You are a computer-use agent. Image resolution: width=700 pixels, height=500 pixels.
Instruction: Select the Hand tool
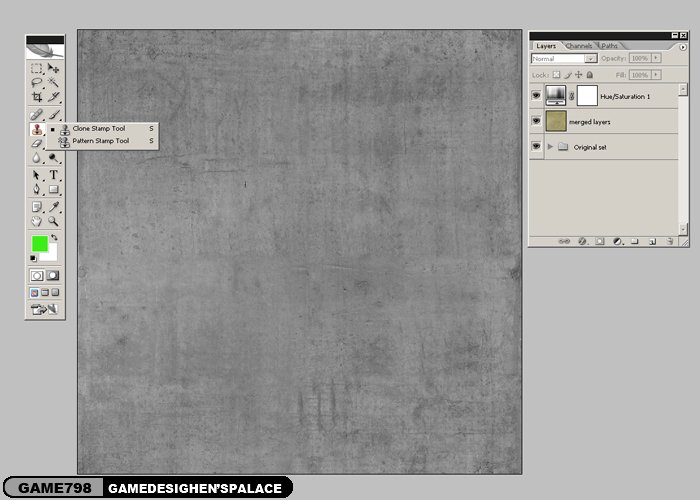(x=37, y=221)
